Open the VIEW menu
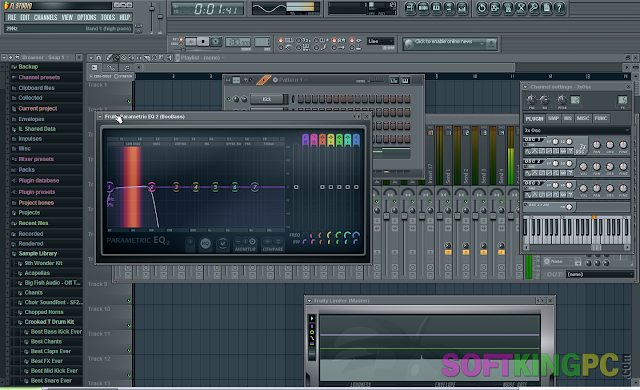The width and height of the screenshot is (640, 390). point(67,17)
